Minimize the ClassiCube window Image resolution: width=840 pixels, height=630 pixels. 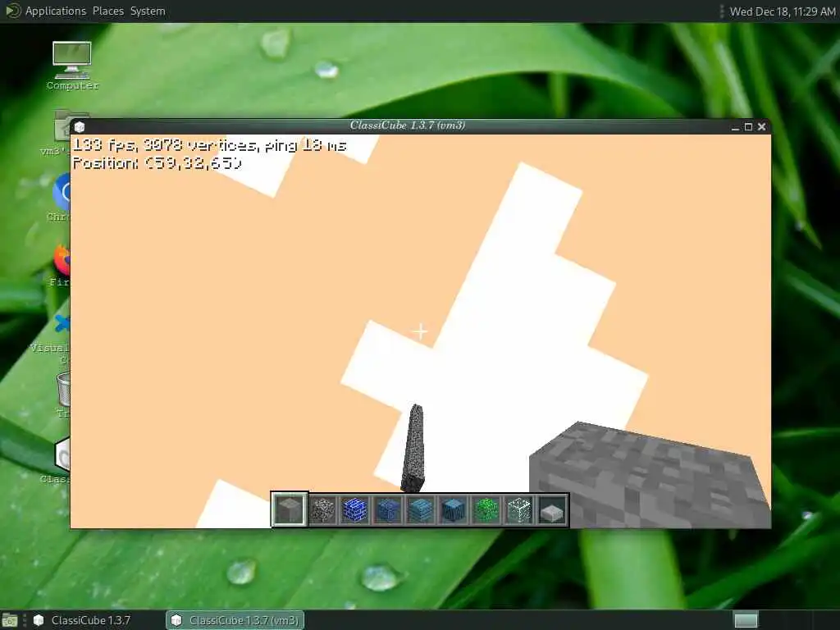(735, 127)
